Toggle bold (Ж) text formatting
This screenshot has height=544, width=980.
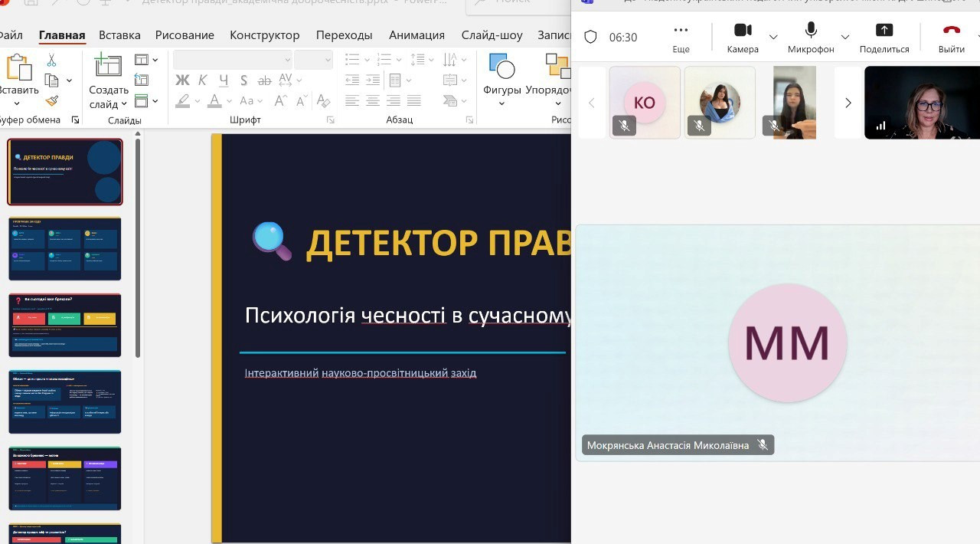tap(182, 80)
